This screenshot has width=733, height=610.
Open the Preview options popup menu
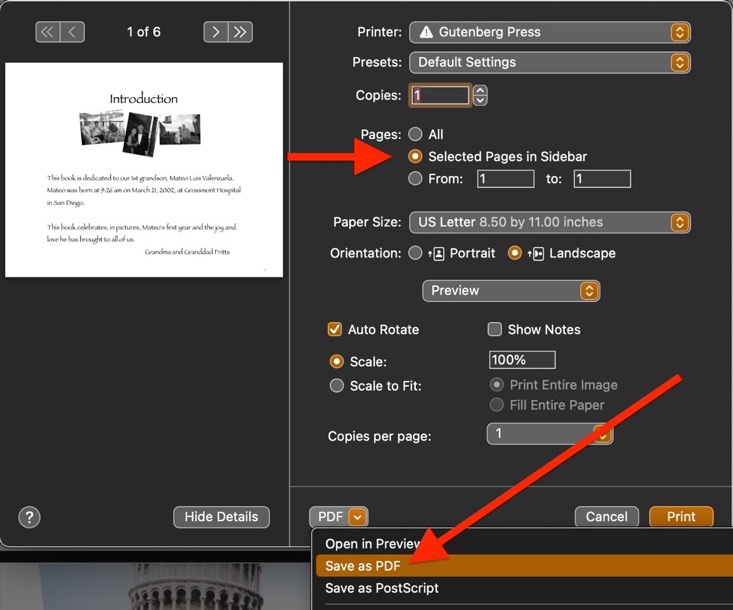tap(511, 291)
